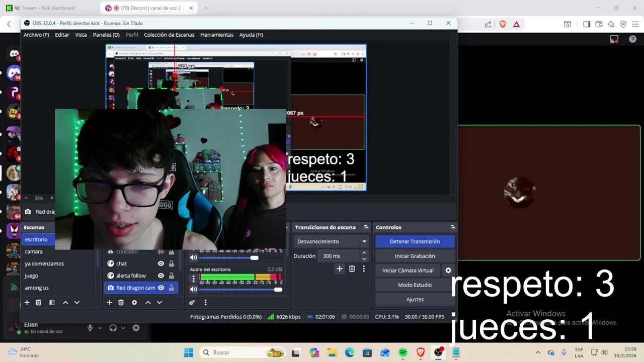Increase Duración value stepper up
This screenshot has height=362, width=644.
364,253
